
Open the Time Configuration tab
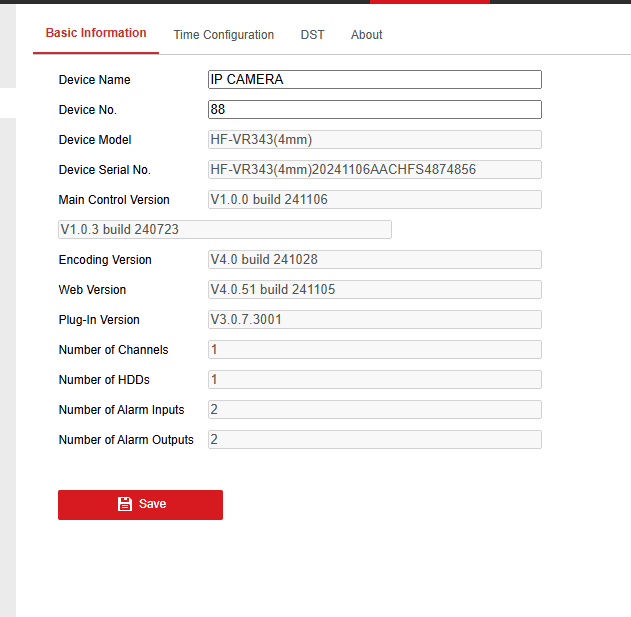point(223,35)
